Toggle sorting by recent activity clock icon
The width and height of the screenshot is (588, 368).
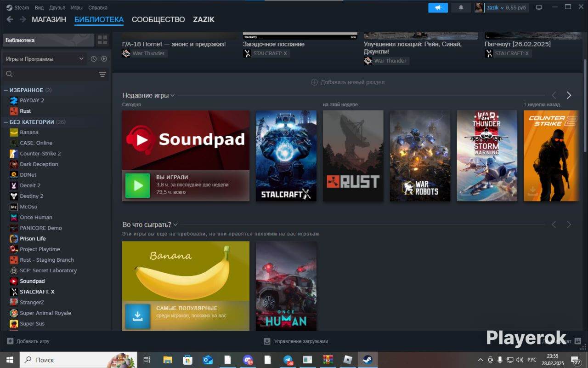pos(94,59)
